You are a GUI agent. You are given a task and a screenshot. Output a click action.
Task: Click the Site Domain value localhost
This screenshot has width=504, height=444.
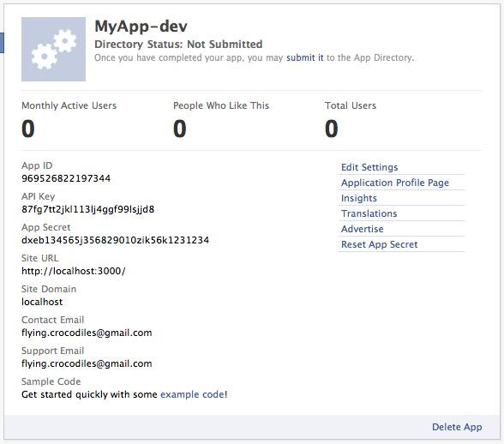pos(42,302)
